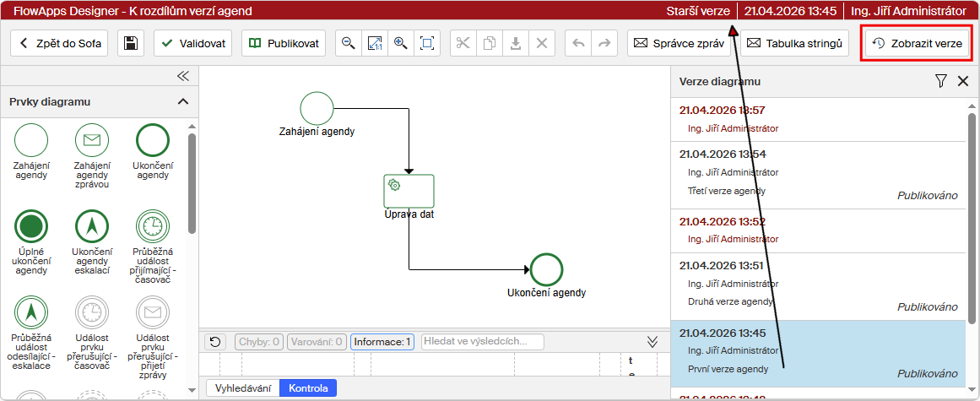This screenshot has width=980, height=401.
Task: Select version 21.04.2026 13:52
Action: pyautogui.click(x=819, y=230)
